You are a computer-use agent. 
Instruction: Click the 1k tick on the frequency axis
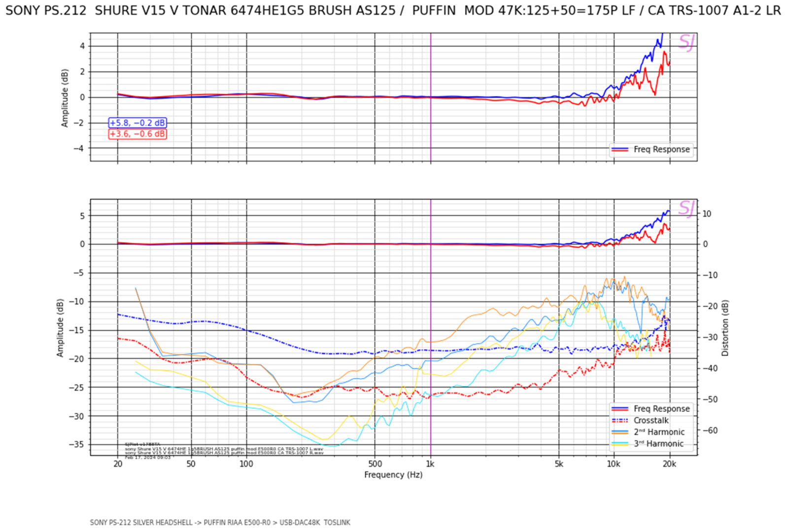pyautogui.click(x=430, y=464)
